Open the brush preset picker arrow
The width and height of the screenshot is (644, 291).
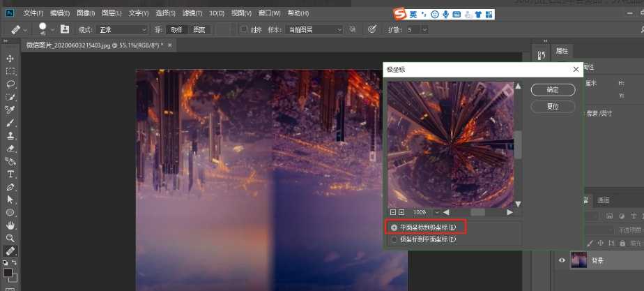pos(52,29)
